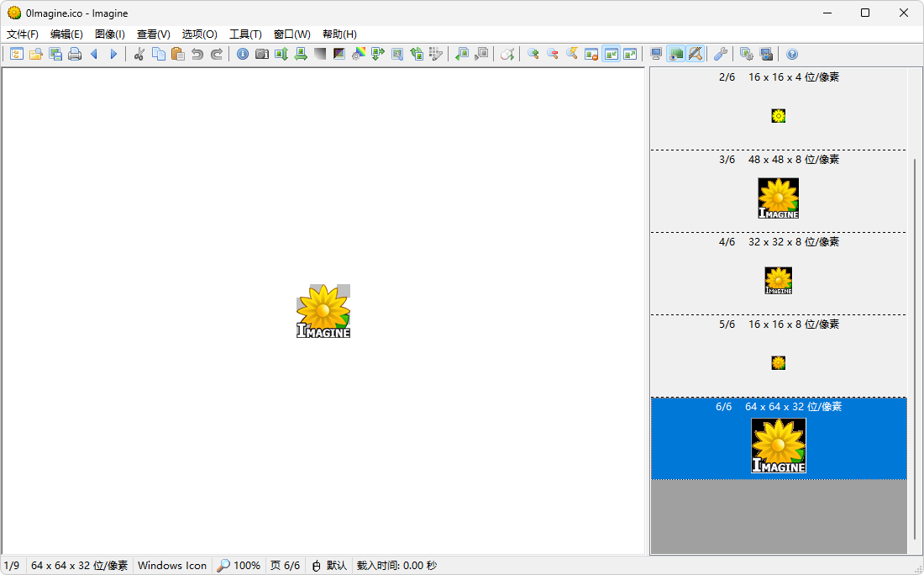
Task: Open image information with blue info icon
Action: click(x=243, y=55)
